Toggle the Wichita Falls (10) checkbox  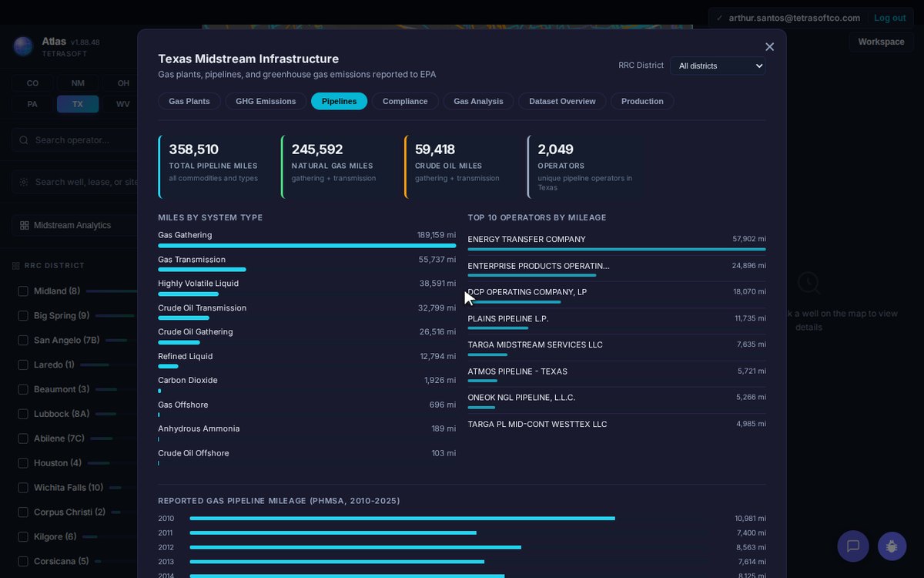pos(23,488)
